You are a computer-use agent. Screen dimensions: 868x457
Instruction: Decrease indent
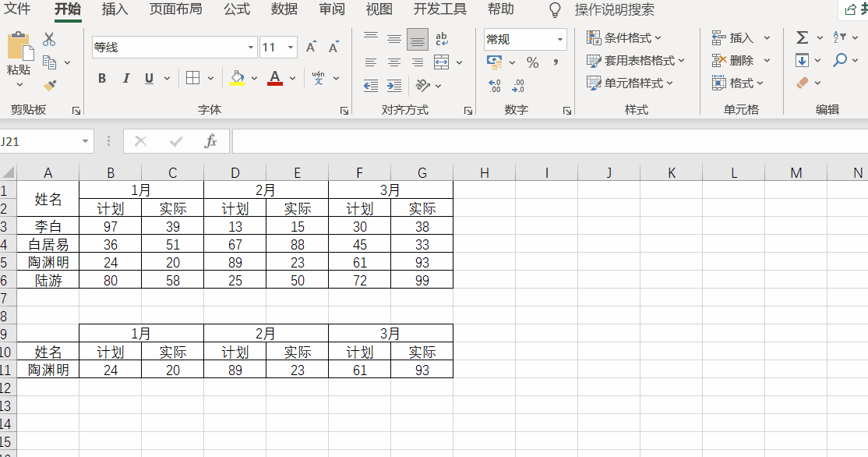[x=371, y=85]
